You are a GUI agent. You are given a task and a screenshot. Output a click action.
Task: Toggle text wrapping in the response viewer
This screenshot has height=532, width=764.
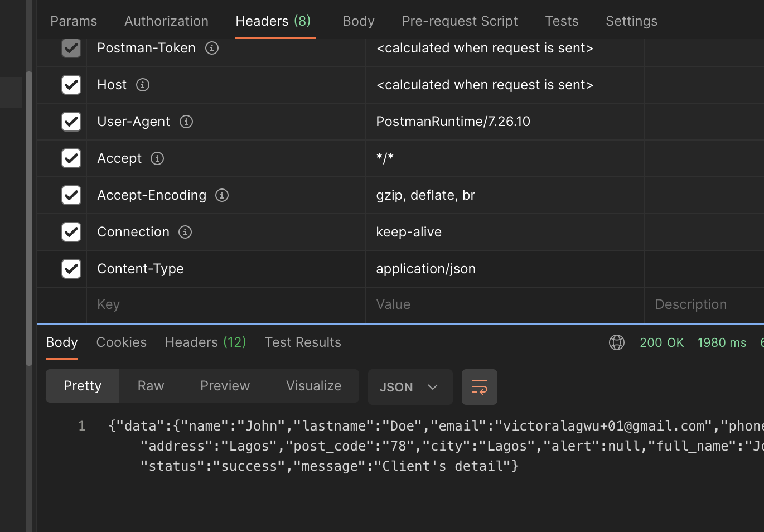tap(479, 386)
